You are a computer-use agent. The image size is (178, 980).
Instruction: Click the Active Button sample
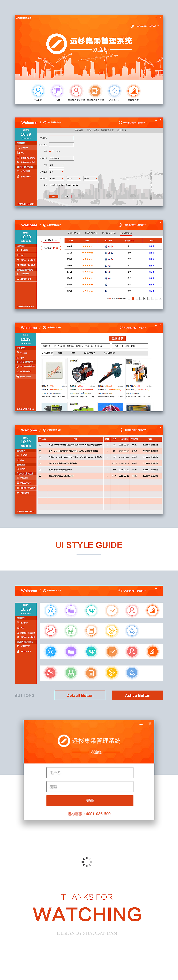(x=138, y=695)
